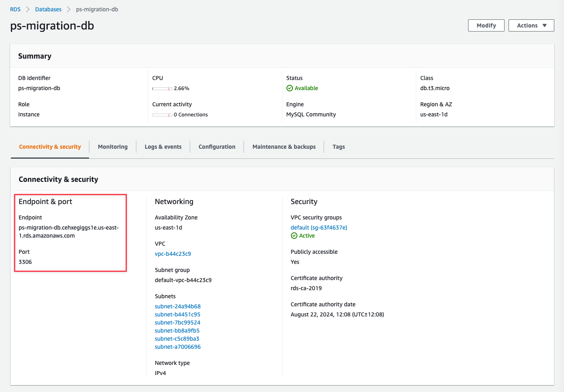Switch to the Monitoring tab
The image size is (564, 392).
click(112, 147)
